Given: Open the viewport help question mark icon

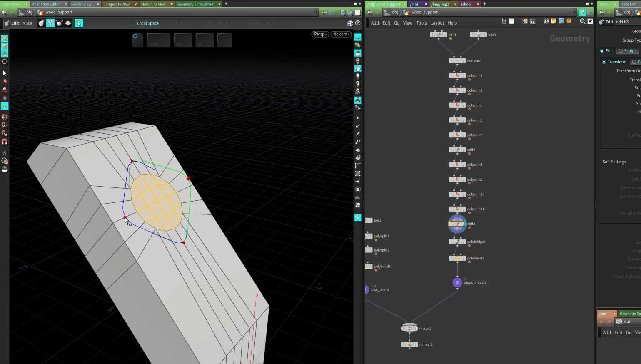Looking at the screenshot, I should pyautogui.click(x=358, y=23).
